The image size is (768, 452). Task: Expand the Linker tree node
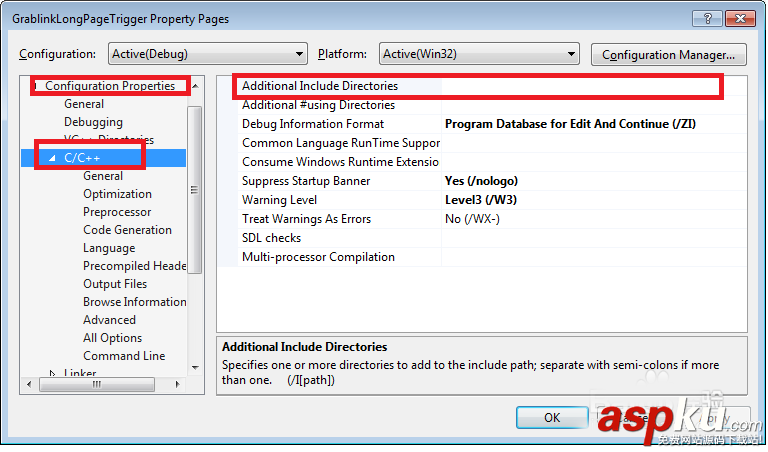tap(53, 374)
